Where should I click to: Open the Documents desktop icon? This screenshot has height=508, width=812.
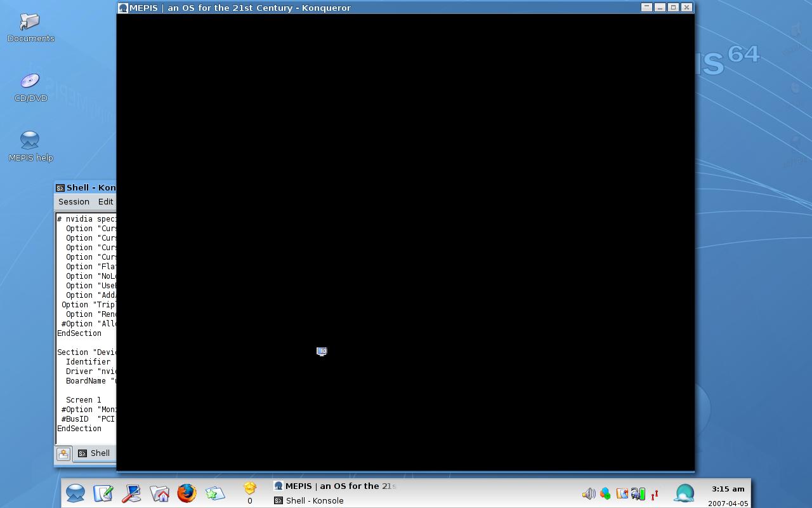pos(30,28)
